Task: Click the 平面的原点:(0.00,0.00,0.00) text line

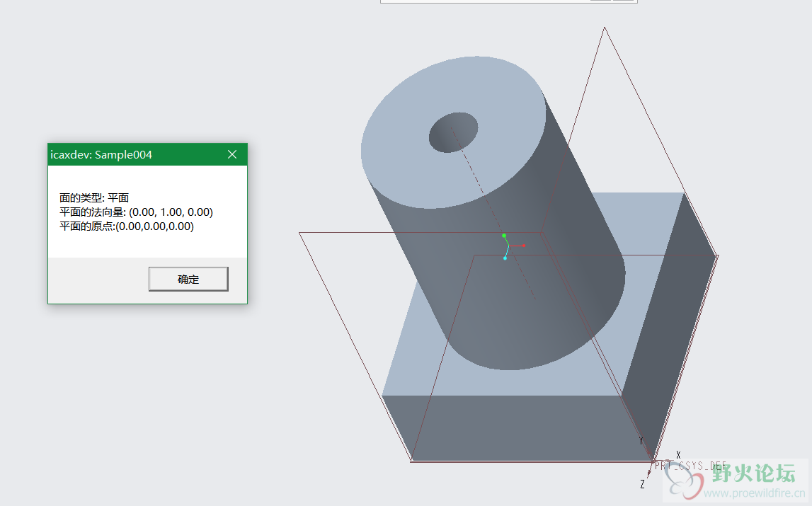Action: coord(126,226)
